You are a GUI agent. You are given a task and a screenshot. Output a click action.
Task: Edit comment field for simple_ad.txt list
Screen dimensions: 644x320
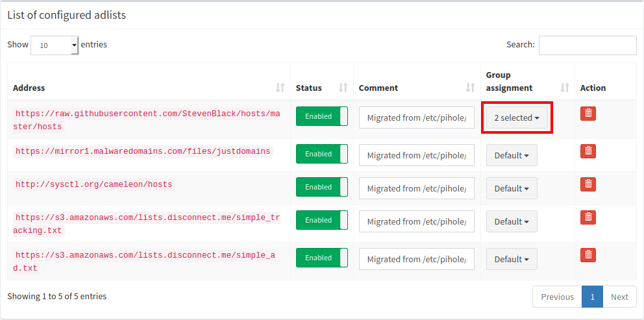[416, 260]
